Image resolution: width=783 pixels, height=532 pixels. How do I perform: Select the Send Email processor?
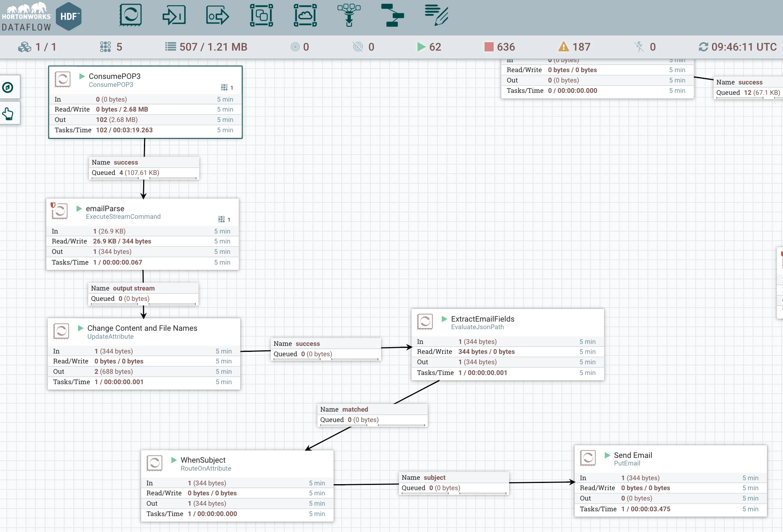(x=671, y=481)
